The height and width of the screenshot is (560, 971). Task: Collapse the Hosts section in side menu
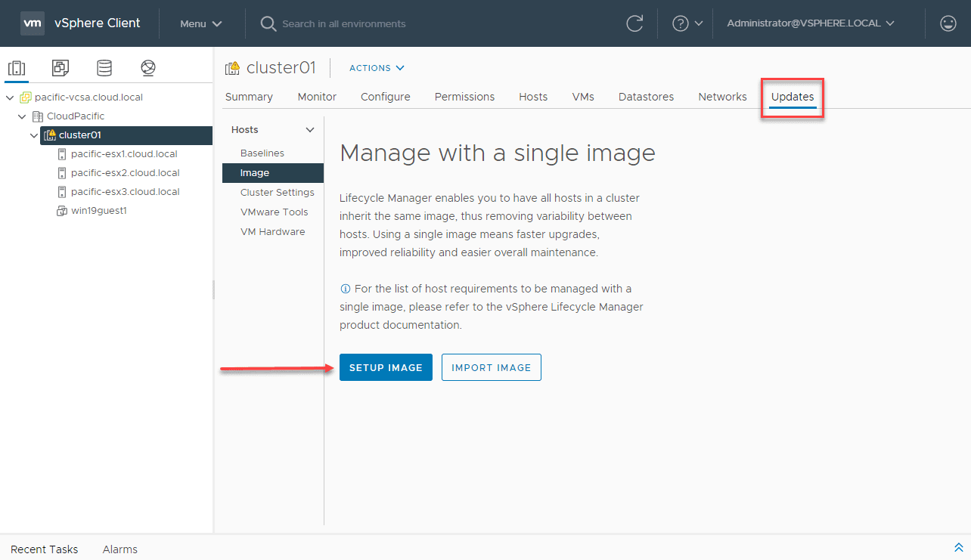[309, 130]
